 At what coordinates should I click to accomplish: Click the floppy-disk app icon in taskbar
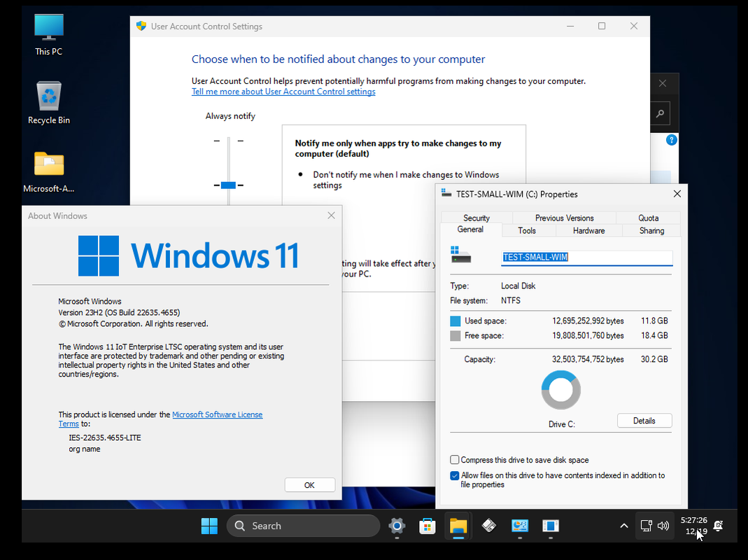(488, 526)
